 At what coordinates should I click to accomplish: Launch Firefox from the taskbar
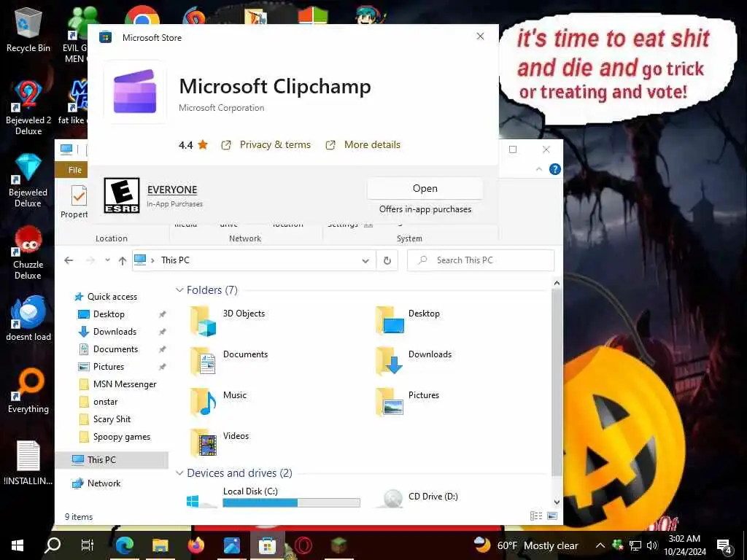[196, 545]
